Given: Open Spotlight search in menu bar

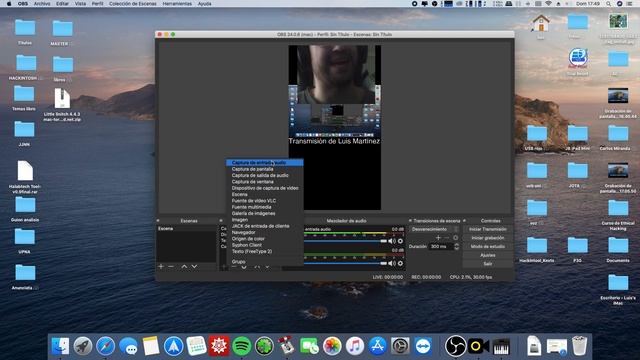Looking at the screenshot, I should point(609,4).
